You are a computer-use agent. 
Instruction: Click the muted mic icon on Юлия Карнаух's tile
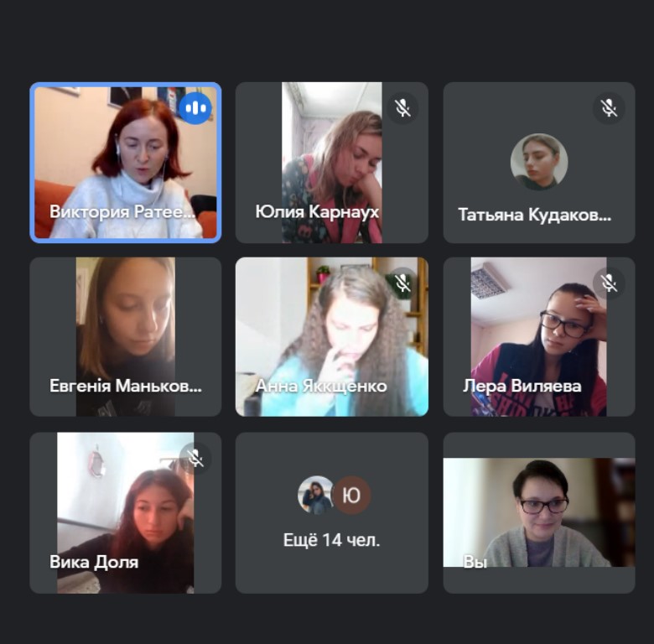402,108
